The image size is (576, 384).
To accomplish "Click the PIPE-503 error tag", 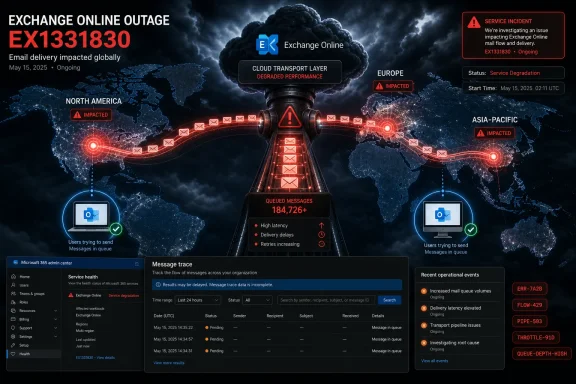I will pyautogui.click(x=529, y=321).
